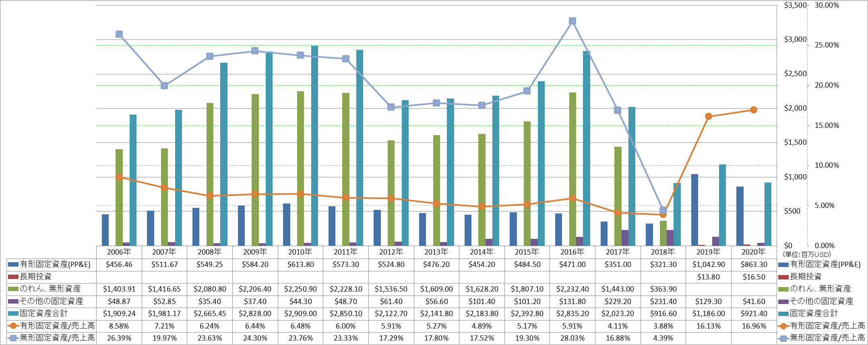The height and width of the screenshot is (345, 868).
Task: Click the 2020年 column header
Action: coord(754,252)
